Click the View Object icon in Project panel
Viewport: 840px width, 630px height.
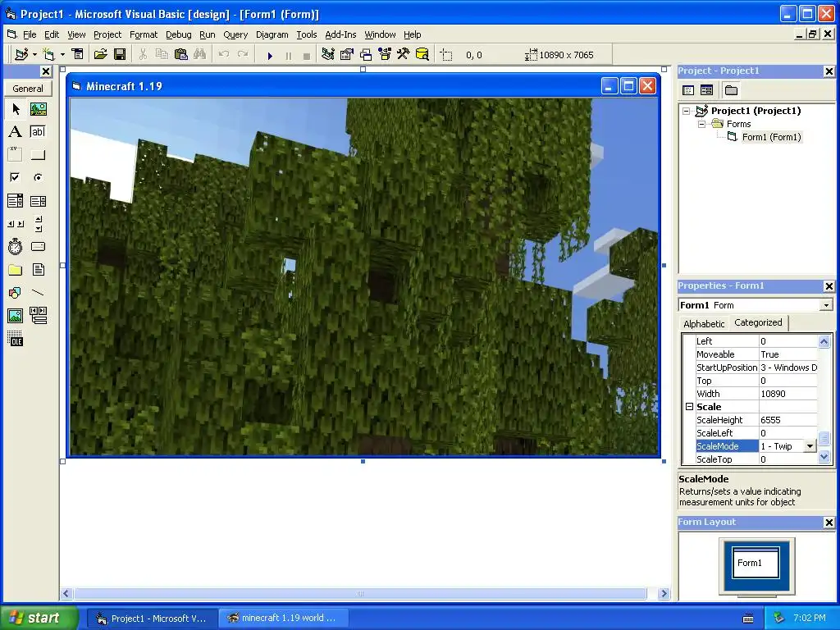coord(706,90)
